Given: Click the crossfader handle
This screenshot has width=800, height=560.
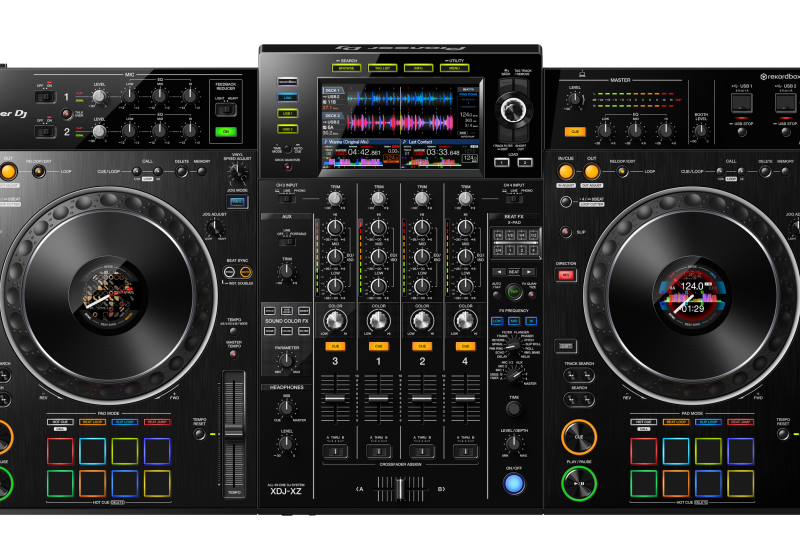Looking at the screenshot, I should (x=401, y=489).
